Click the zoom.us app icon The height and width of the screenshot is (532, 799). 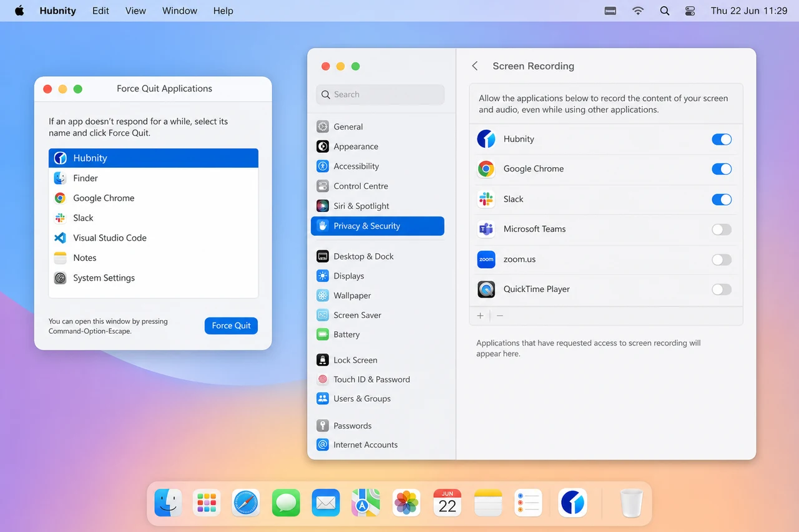486,259
